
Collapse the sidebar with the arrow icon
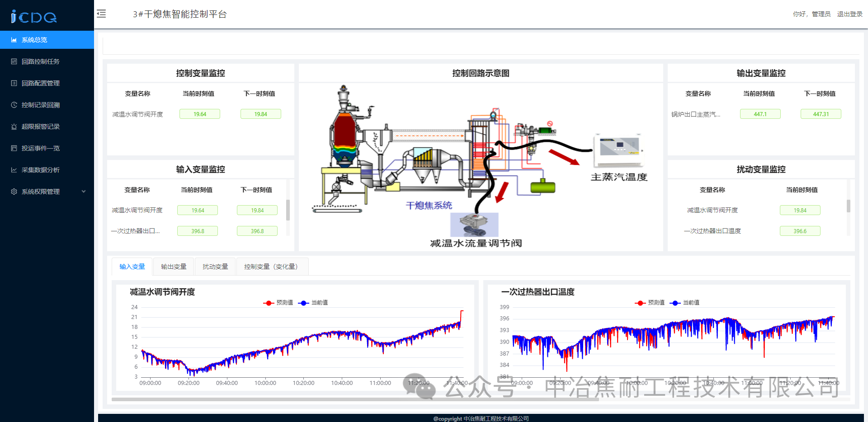point(101,14)
